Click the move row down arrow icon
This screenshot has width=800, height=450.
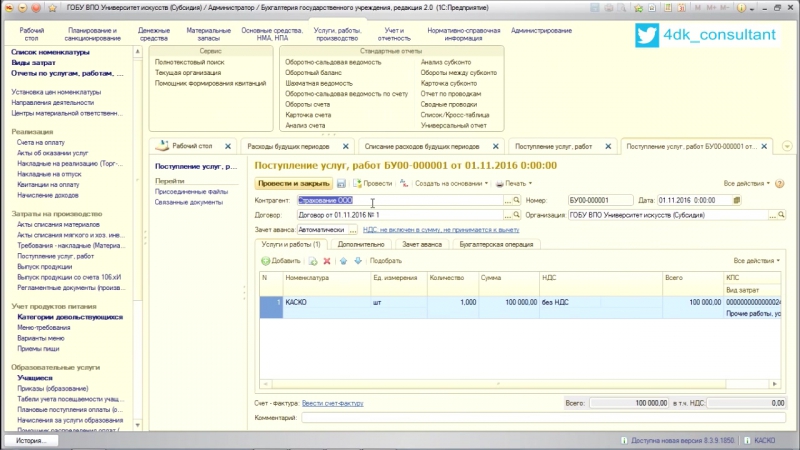[356, 260]
